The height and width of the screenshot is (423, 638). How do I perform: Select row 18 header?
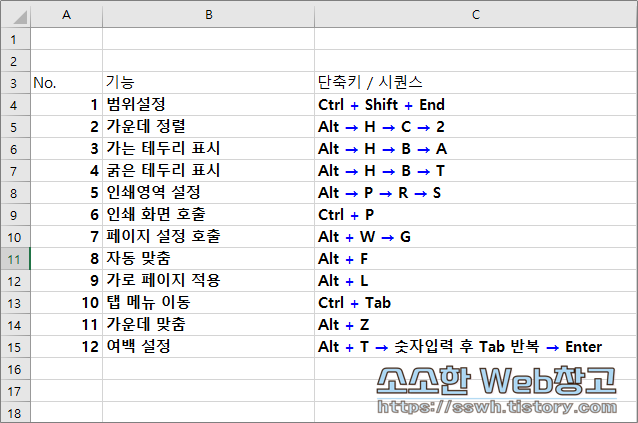pos(15,412)
